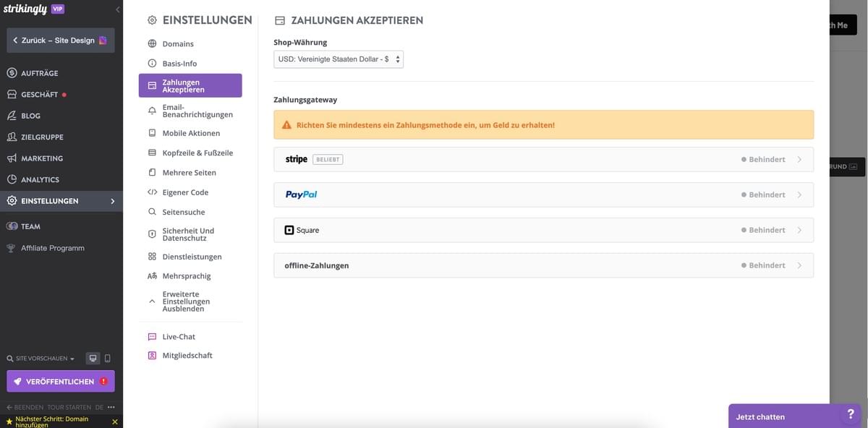Open Mobile Aktionen with the phone icon
This screenshot has height=428, width=868.
click(150, 132)
